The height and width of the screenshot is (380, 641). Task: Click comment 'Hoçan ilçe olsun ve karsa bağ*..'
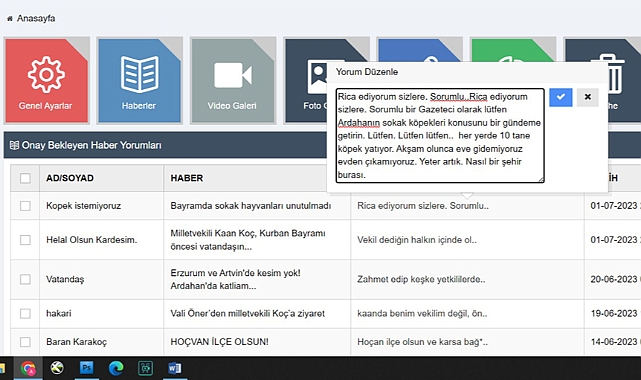click(422, 342)
